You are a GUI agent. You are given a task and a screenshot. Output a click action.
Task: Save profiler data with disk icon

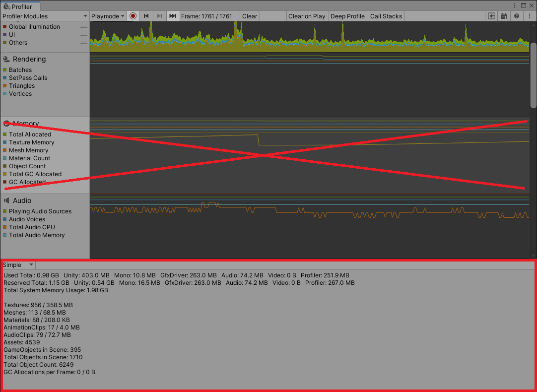504,16
